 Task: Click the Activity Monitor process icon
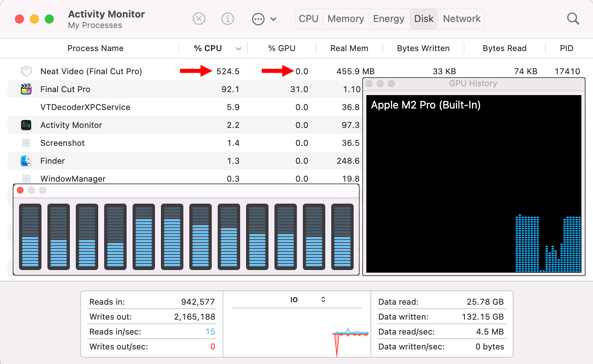[26, 125]
